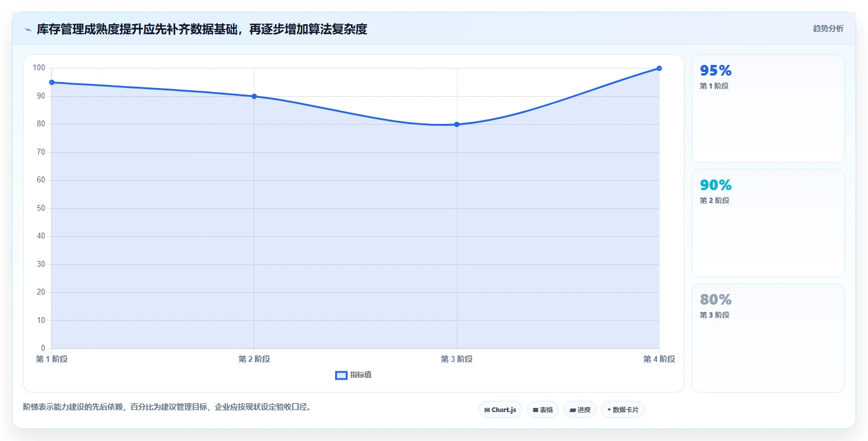Viewport: 868px width, 441px height.
Task: Click the 第 1 阶段 card label
Action: 715,86
